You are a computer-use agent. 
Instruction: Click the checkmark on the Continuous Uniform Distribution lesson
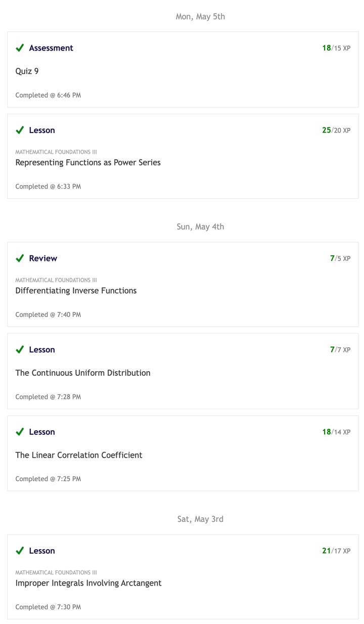20,350
